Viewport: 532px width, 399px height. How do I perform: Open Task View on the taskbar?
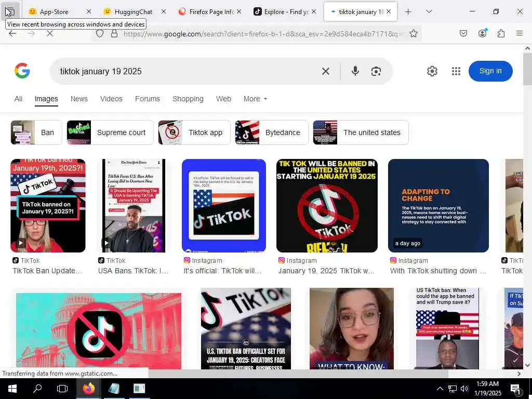(62, 389)
